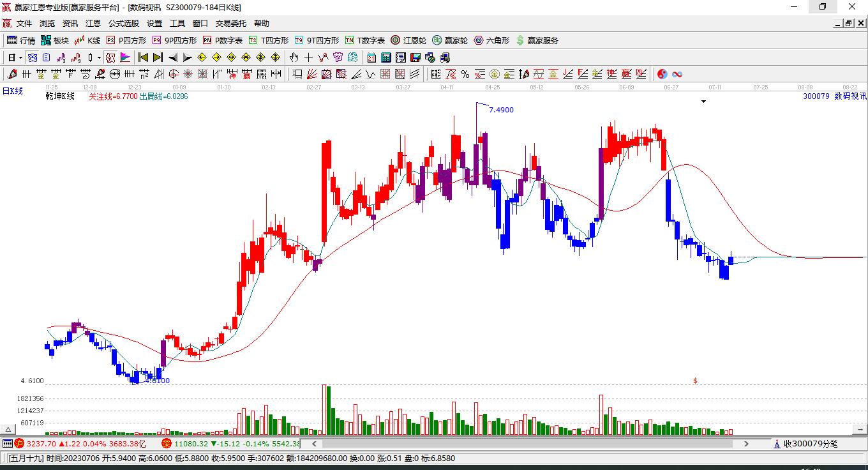Select the hand pan tool

coord(294,57)
